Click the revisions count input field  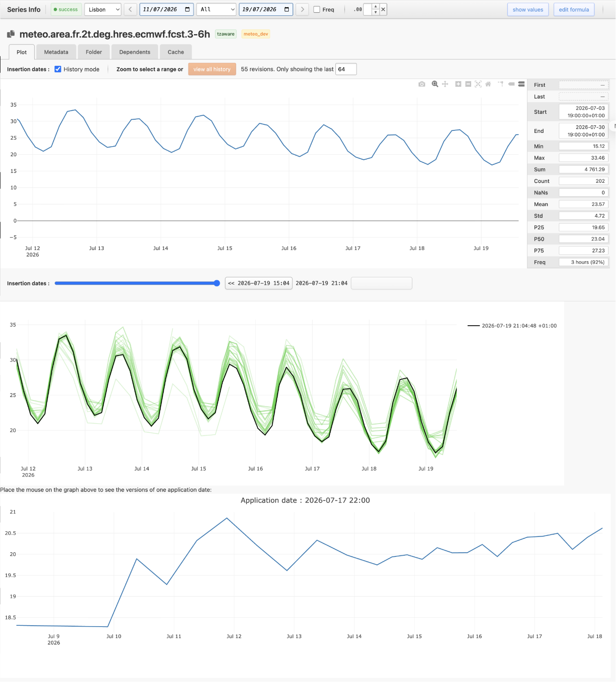click(346, 69)
